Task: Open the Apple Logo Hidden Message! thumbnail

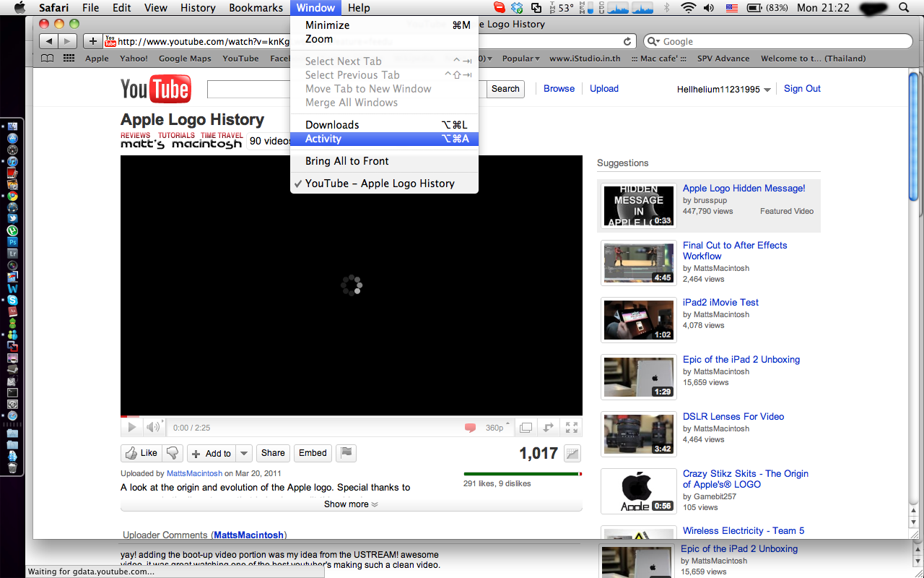Action: [639, 206]
